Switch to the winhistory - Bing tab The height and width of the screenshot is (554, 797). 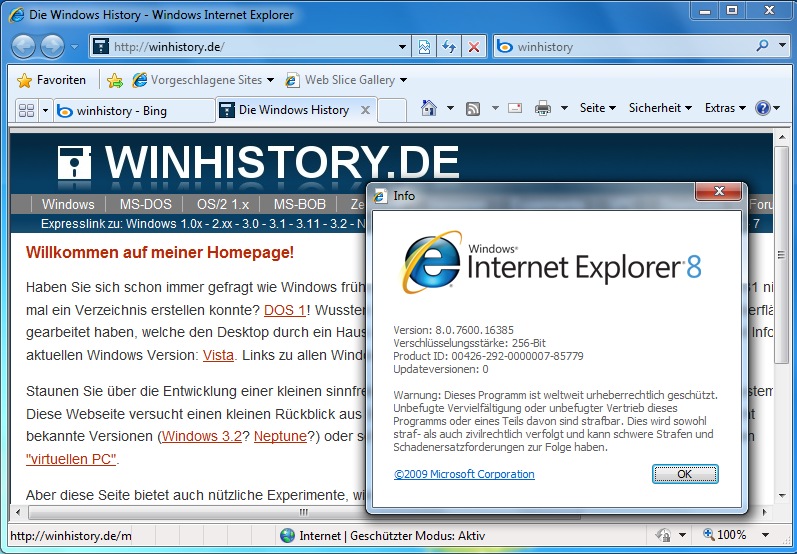click(134, 110)
